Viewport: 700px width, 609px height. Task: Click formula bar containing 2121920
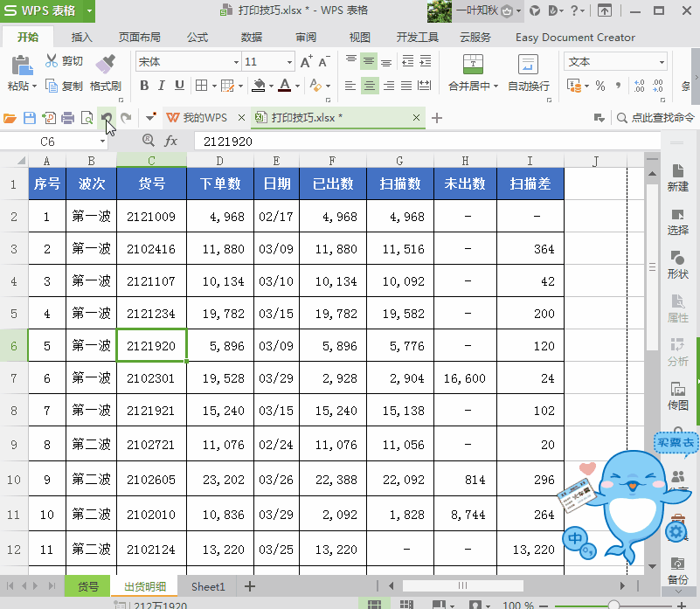(x=427, y=142)
